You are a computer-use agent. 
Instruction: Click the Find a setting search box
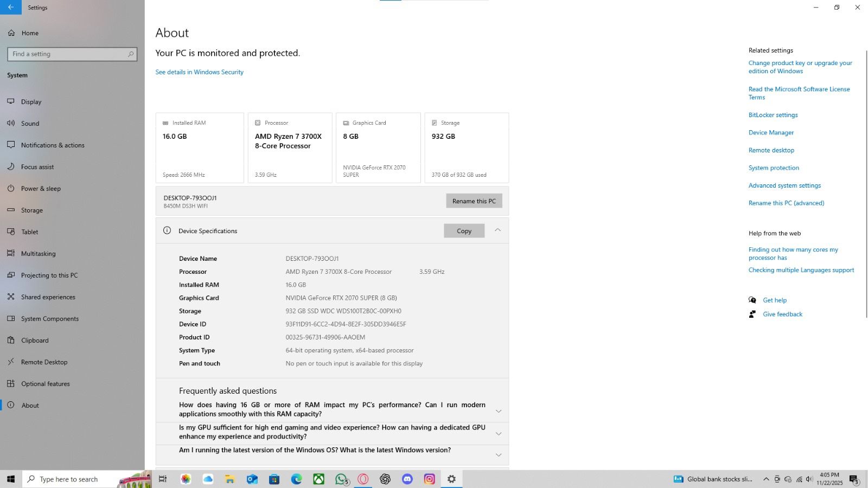coord(68,54)
